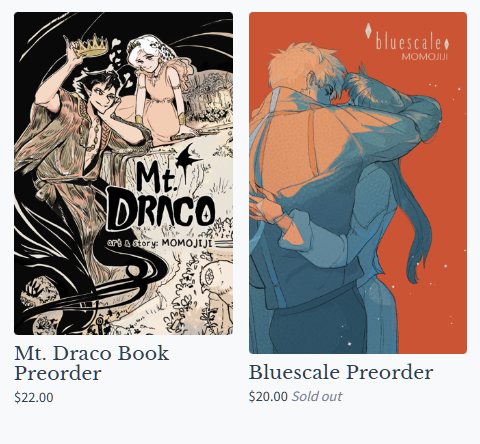Click the diamond icon right of the bluescale logo
The height and width of the screenshot is (444, 480).
coord(447,44)
